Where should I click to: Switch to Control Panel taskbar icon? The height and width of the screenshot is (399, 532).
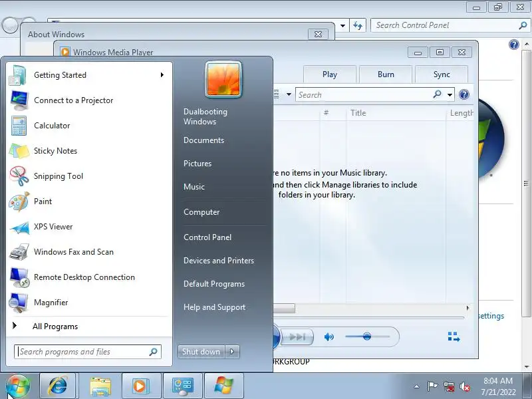[x=183, y=386]
